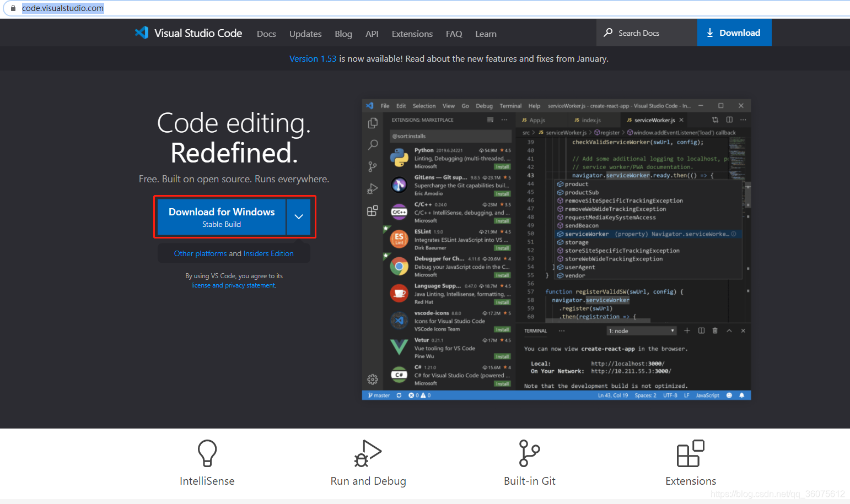Click the lock icon in address bar

point(13,8)
